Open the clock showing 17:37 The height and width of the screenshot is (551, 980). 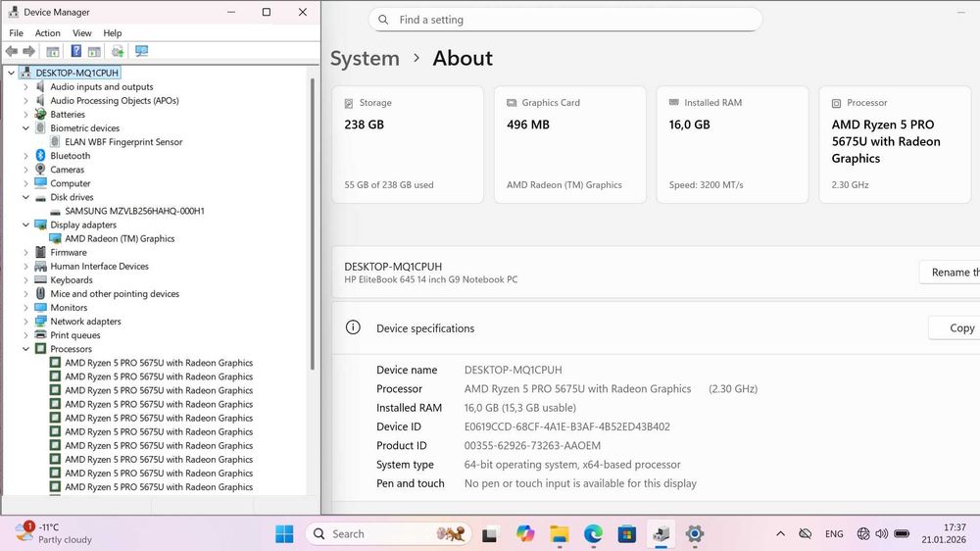pyautogui.click(x=943, y=533)
